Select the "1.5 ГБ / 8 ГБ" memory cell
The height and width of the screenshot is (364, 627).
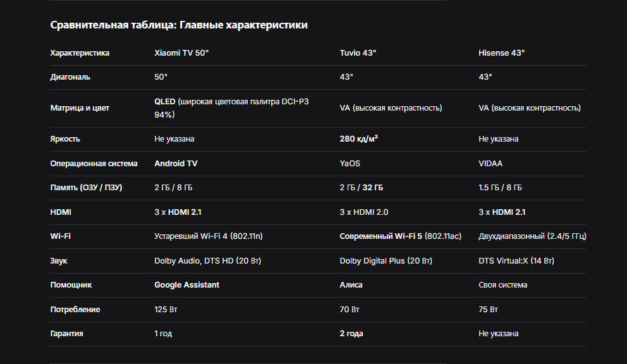500,188
